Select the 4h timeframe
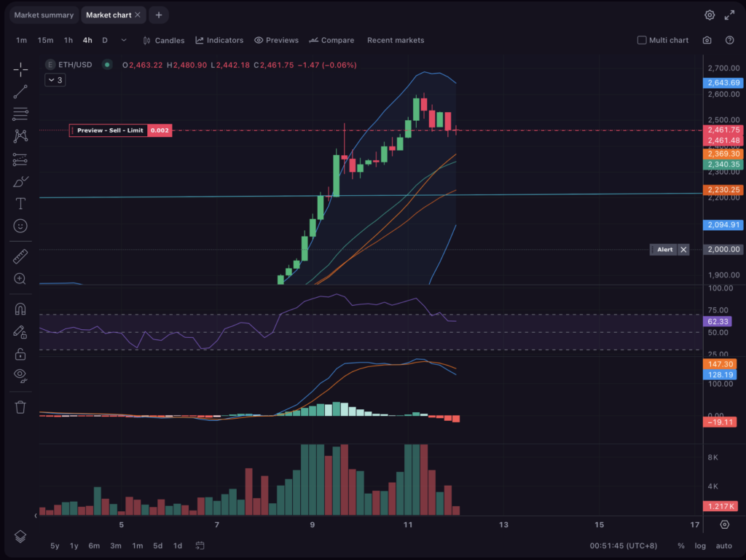Image resolution: width=746 pixels, height=560 pixels. pos(87,40)
